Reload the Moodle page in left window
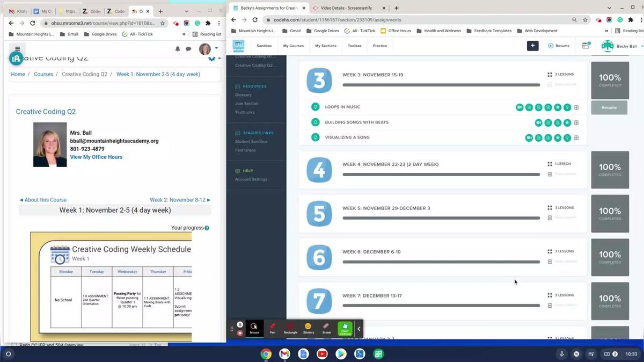644x362 pixels. [x=33, y=23]
